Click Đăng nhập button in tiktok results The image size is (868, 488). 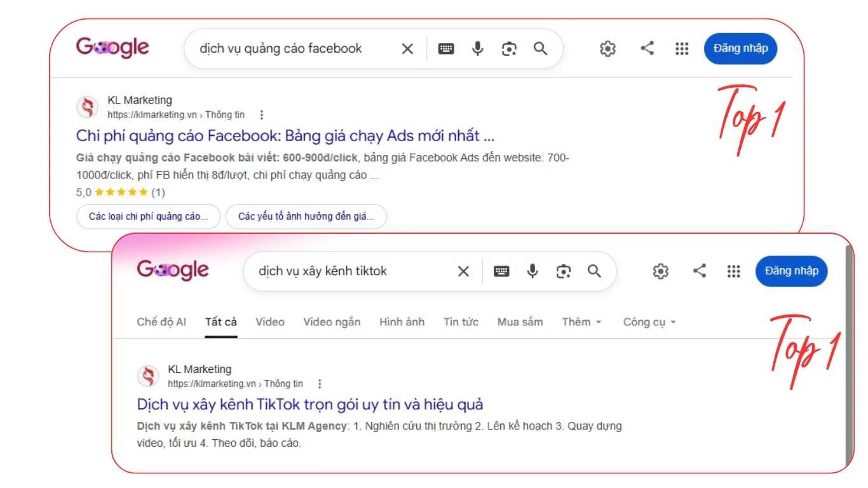click(791, 271)
